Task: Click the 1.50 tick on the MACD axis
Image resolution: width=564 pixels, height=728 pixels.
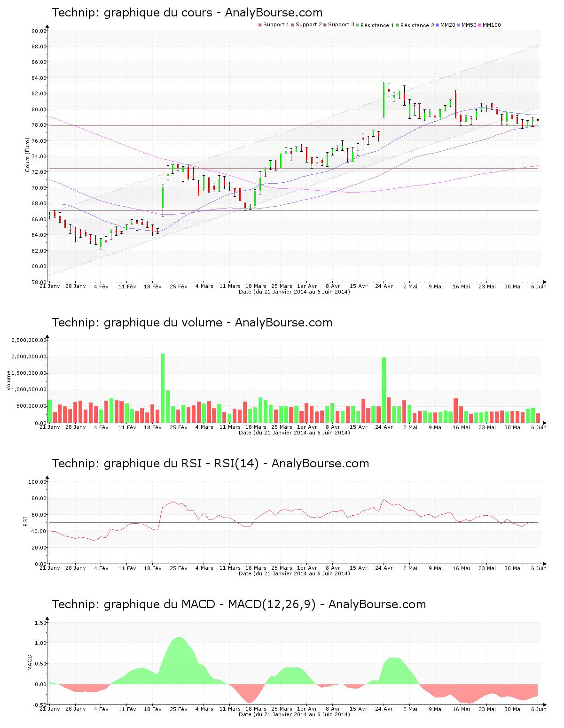Action: pos(41,623)
